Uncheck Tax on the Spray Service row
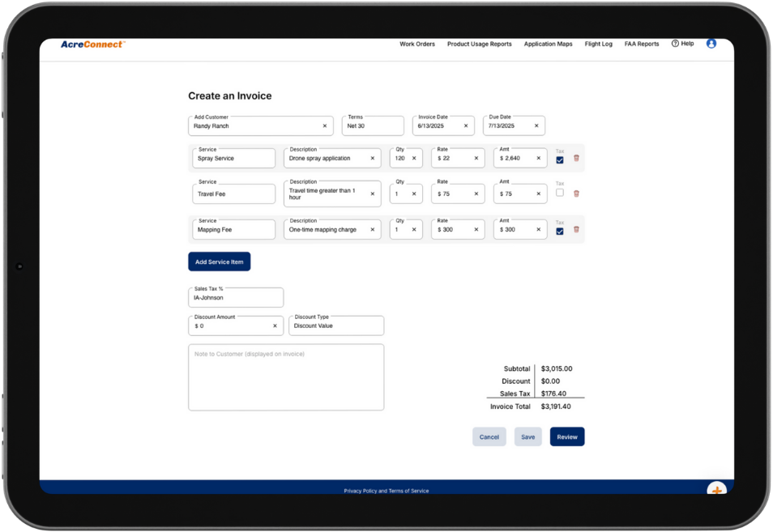773x532 pixels. tap(559, 160)
